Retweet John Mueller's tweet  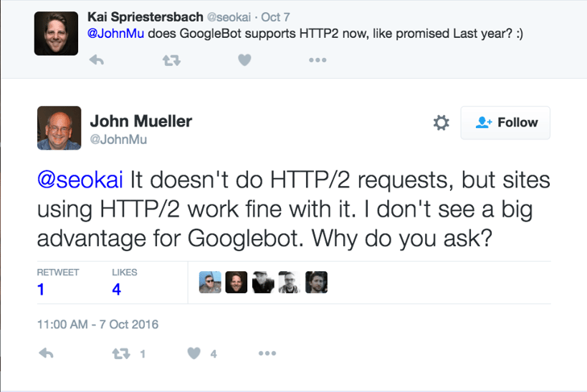pyautogui.click(x=121, y=353)
